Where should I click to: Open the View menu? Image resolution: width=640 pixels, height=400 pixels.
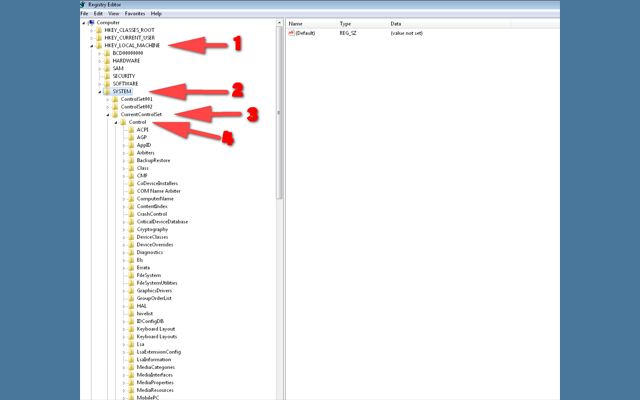pos(114,13)
